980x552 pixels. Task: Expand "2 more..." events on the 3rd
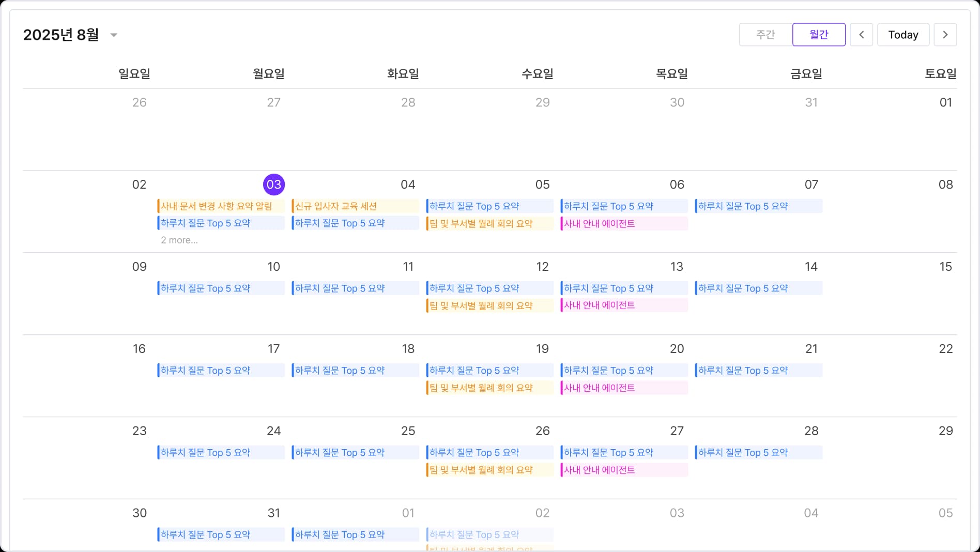(x=179, y=240)
